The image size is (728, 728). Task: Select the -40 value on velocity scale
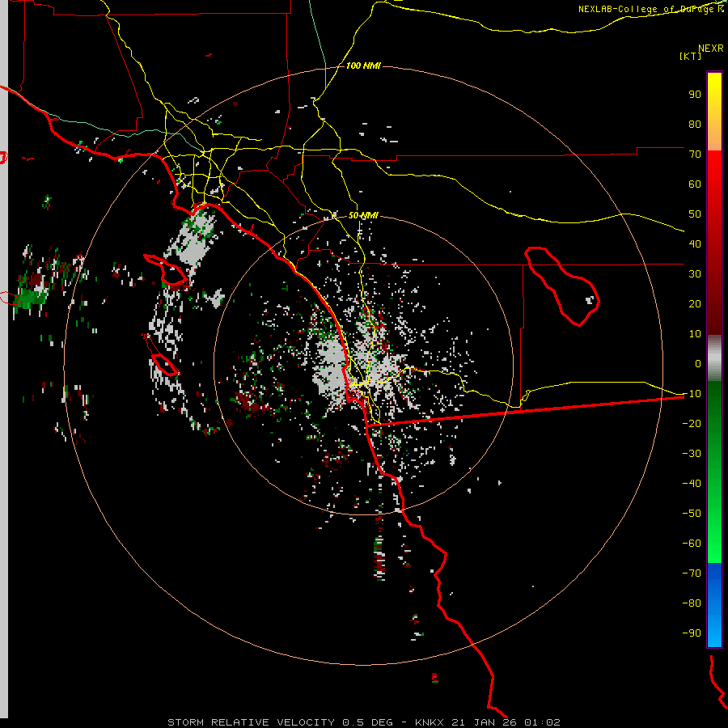(x=692, y=484)
